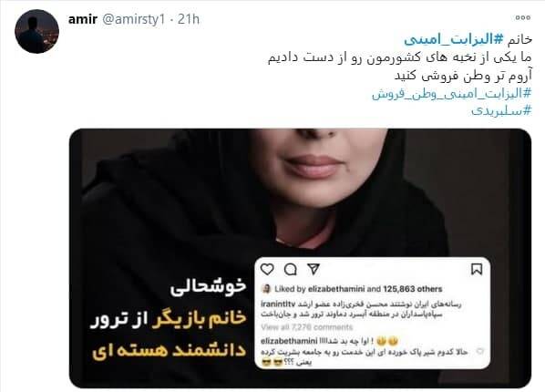Open the #الیزابت_امینی_وطن_فروش hashtag
545x392 pixels.
452,93
